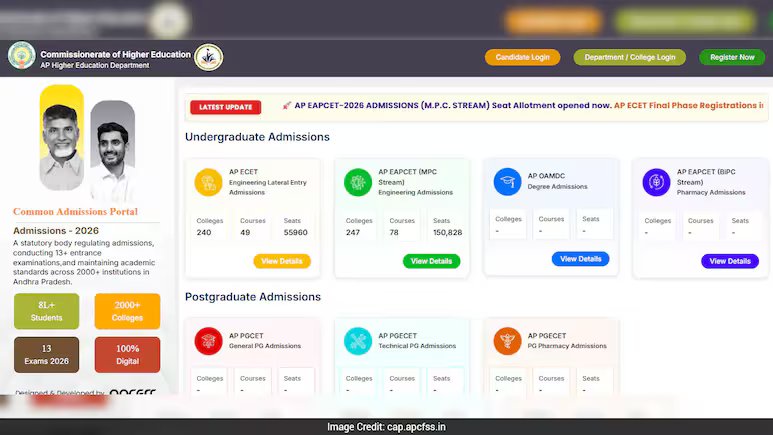Open Department / College Login
The image size is (773, 435).
click(630, 57)
